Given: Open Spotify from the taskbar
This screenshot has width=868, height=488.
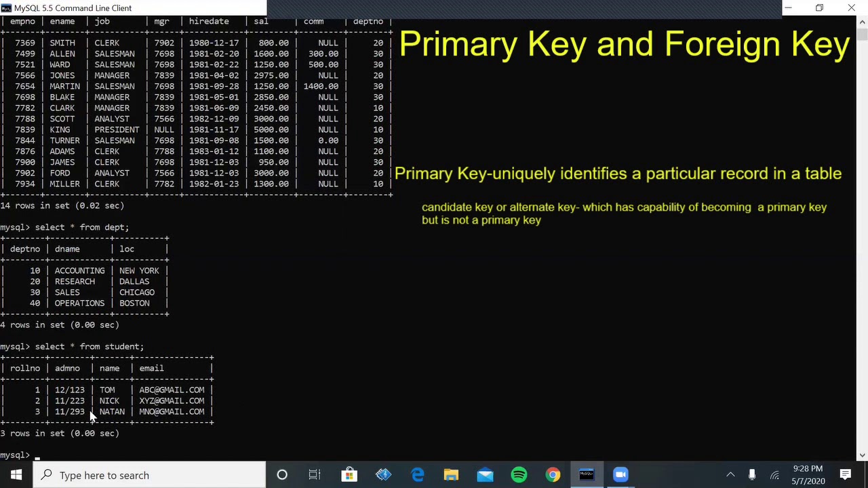Looking at the screenshot, I should (x=519, y=475).
